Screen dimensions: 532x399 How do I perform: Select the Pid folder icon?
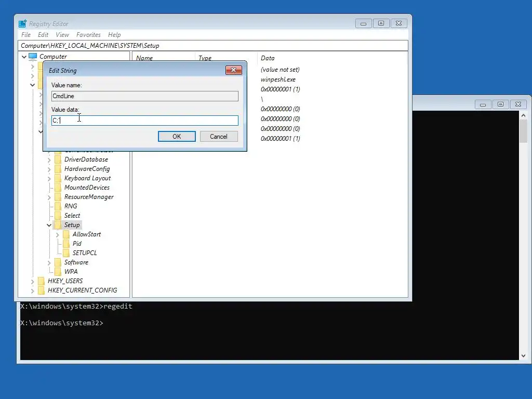coord(66,244)
